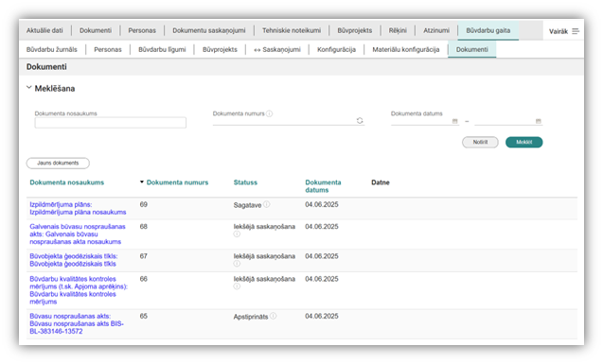Open the Būvasu nospraušanas akts BIS-BL-383146-13572 link

tap(77, 323)
